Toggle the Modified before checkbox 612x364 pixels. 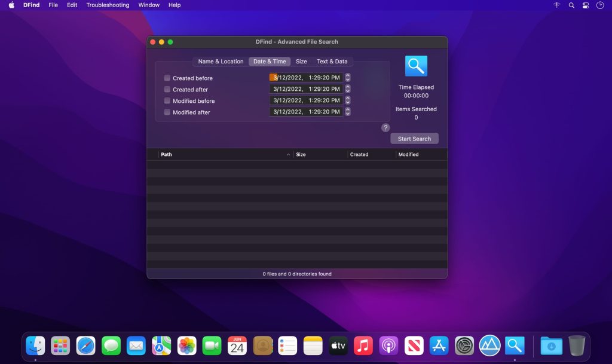(167, 100)
